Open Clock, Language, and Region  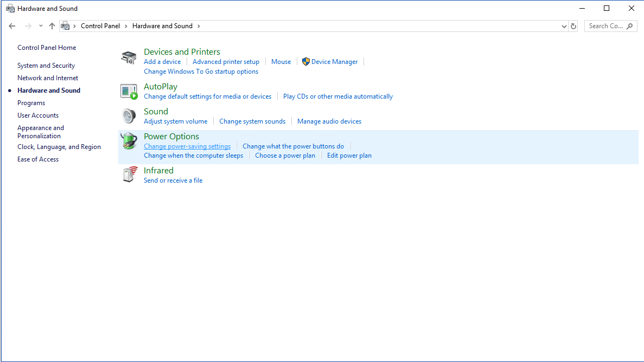click(59, 147)
